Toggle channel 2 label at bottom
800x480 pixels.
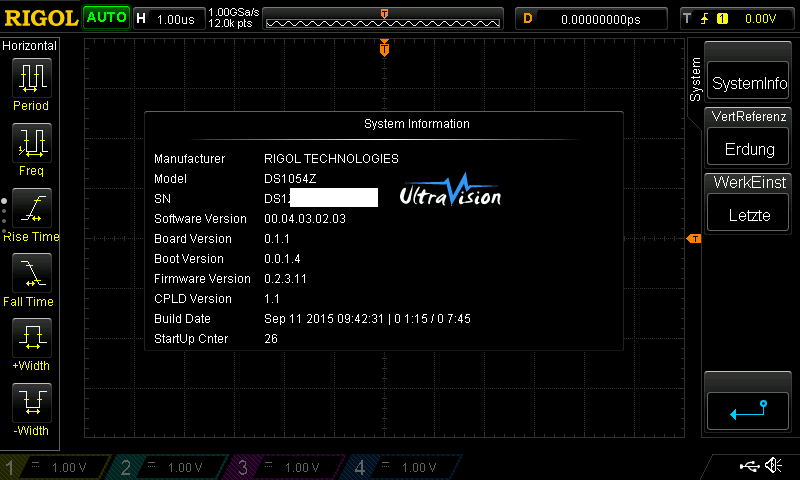pyautogui.click(x=126, y=467)
